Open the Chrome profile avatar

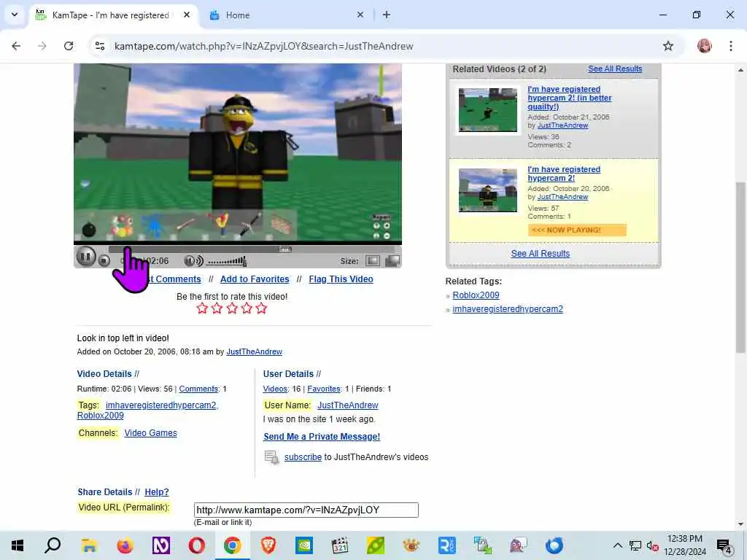704,46
